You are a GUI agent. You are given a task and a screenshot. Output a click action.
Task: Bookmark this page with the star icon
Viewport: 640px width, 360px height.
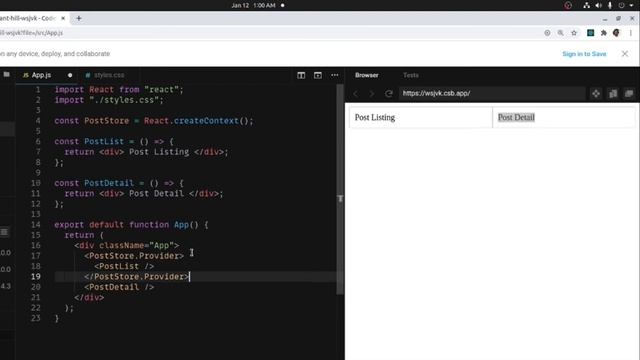point(574,33)
